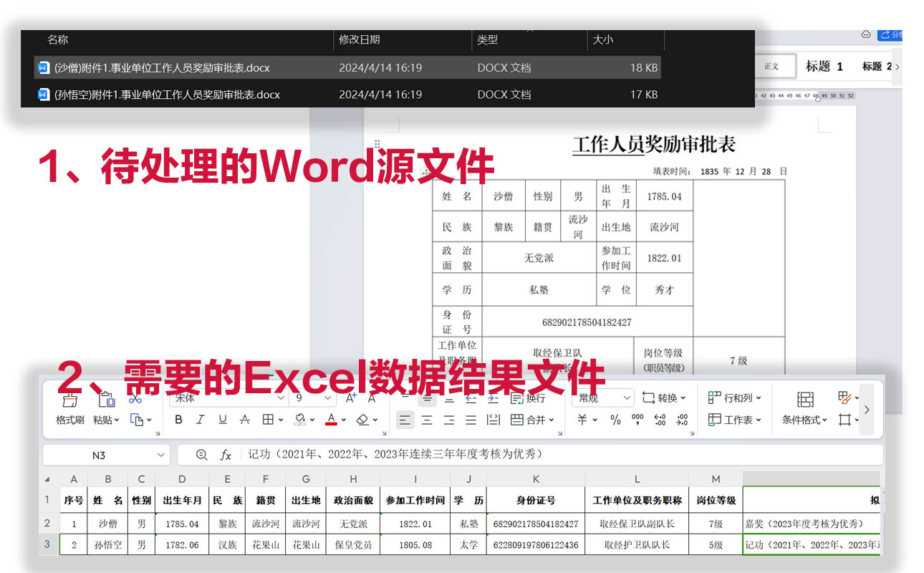Toggle wrap text (换行)
Screen dimensions: 924x573
coord(528,398)
